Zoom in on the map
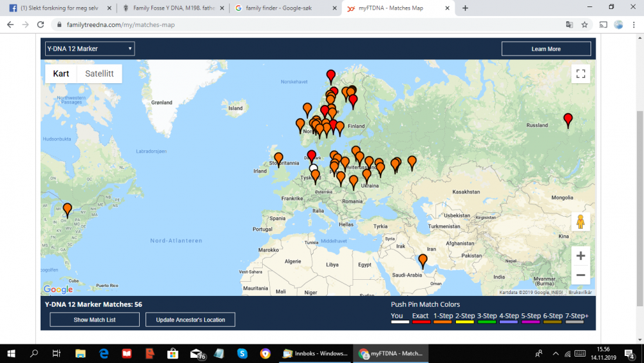Screen dimensions: 644x363 pos(580,256)
